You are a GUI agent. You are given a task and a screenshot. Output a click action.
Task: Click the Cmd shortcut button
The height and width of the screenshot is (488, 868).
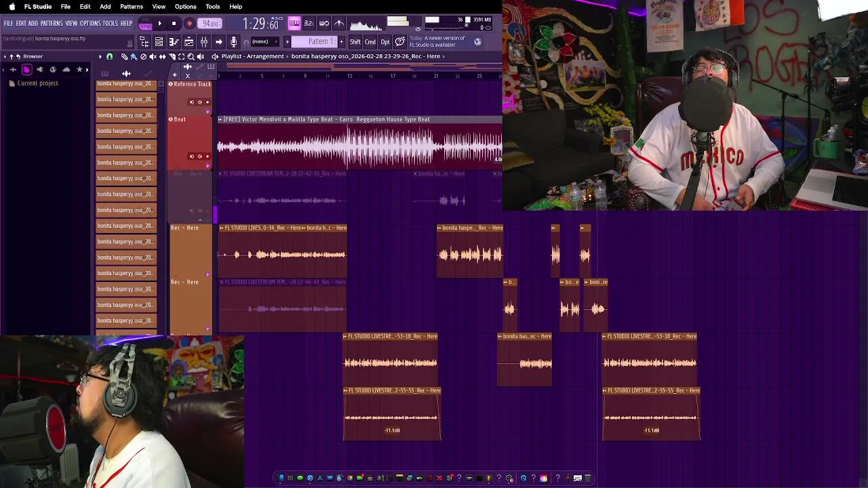tap(370, 42)
